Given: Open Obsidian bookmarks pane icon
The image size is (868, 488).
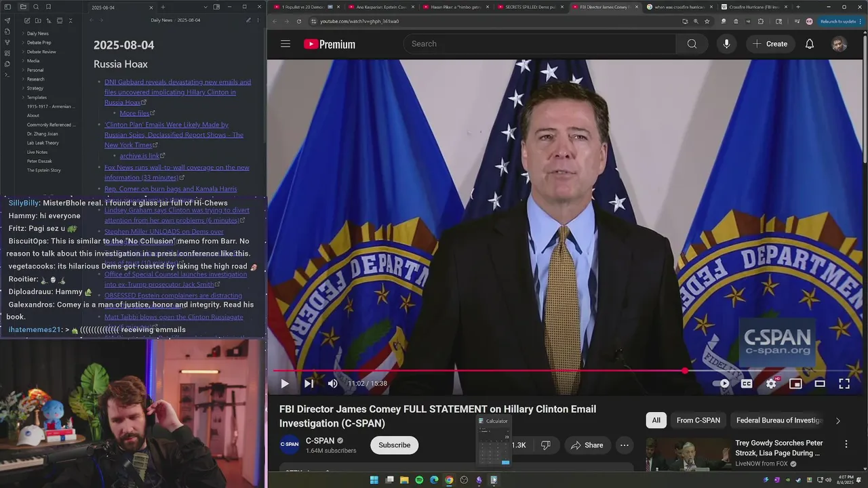Looking at the screenshot, I should tap(47, 7).
